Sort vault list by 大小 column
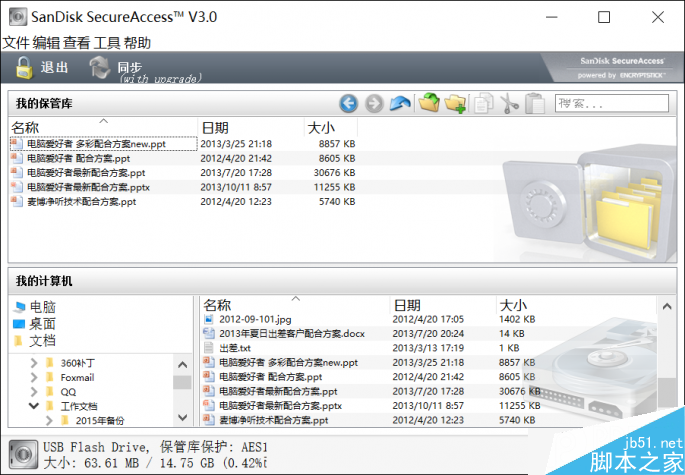This screenshot has width=685, height=475. click(x=331, y=127)
